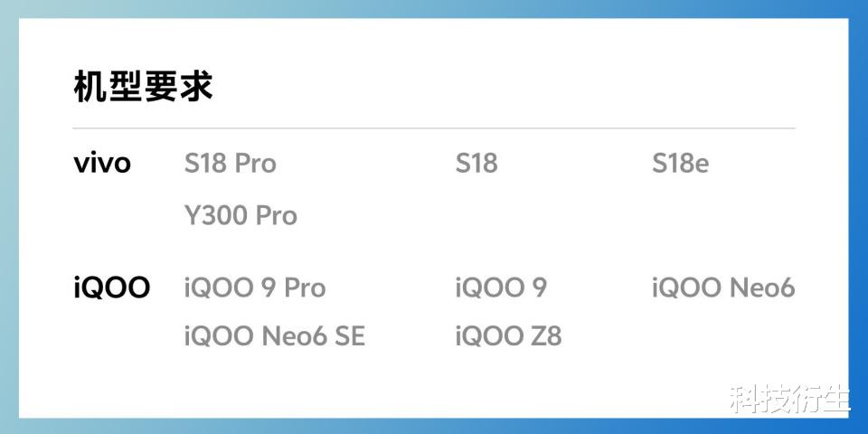
Task: Select the vivo brand label
Action: click(102, 164)
